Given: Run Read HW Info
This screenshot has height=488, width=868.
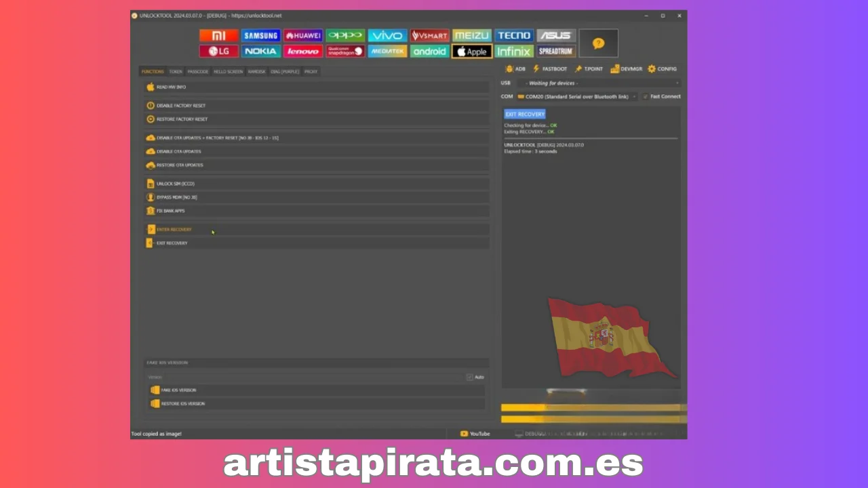Looking at the screenshot, I should tap(317, 87).
